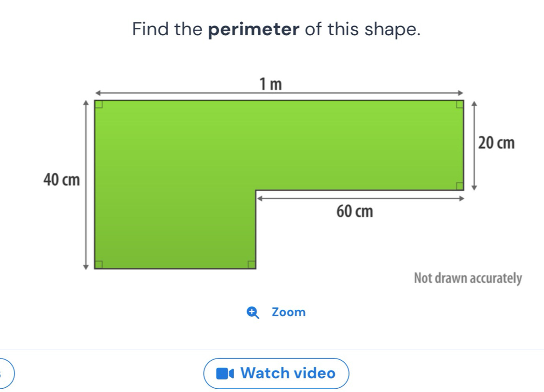
Task: Click right-angle marker at the shape's lowest right corner
Action: 251,264
